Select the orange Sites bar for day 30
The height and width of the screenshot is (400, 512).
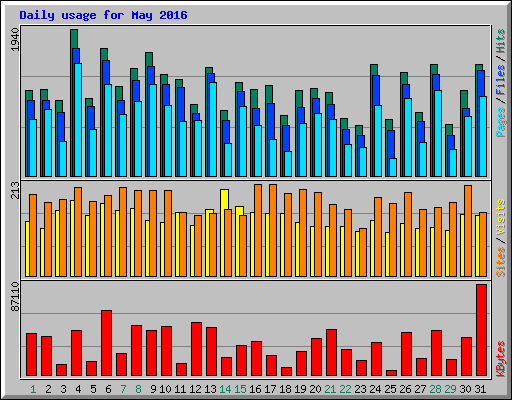coord(468,231)
